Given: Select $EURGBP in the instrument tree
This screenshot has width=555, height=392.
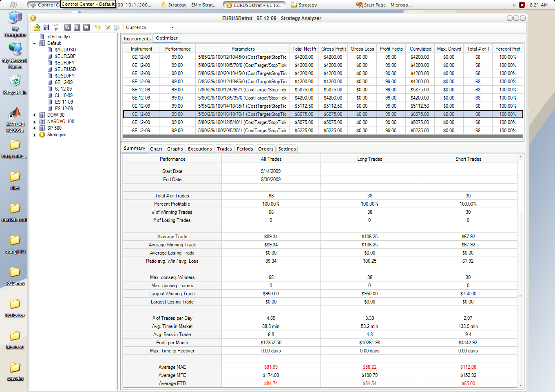Looking at the screenshot, I should 65,56.
